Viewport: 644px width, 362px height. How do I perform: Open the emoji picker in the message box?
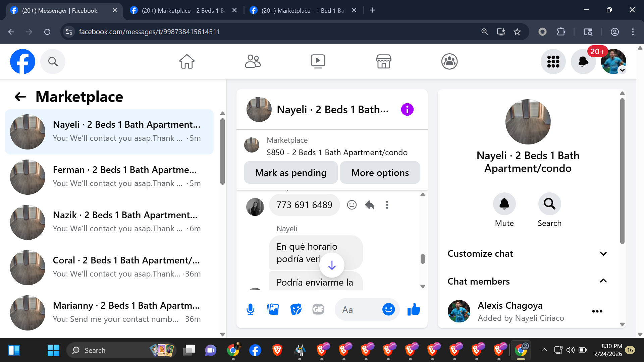(x=388, y=309)
